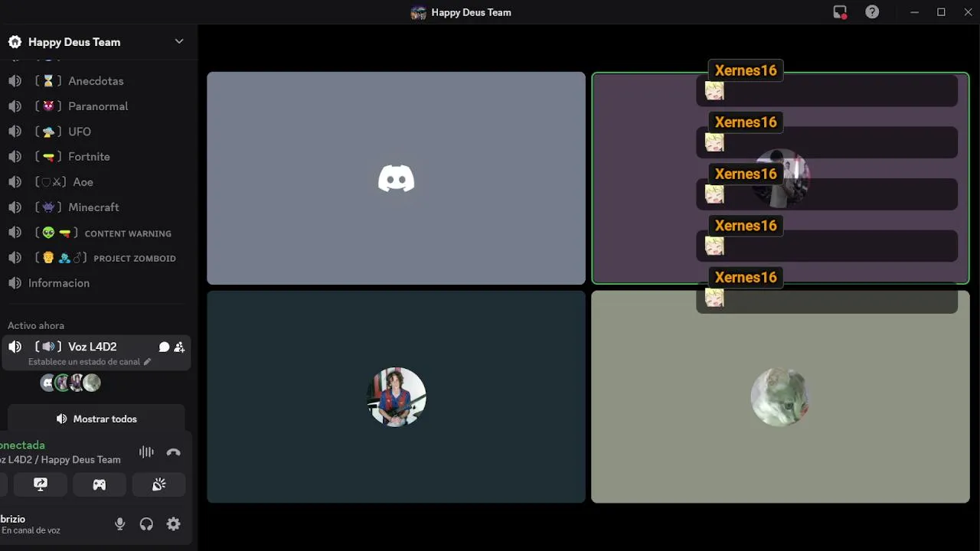Click the pencil icon to edit channel status
This screenshot has height=551, width=980.
(x=148, y=362)
